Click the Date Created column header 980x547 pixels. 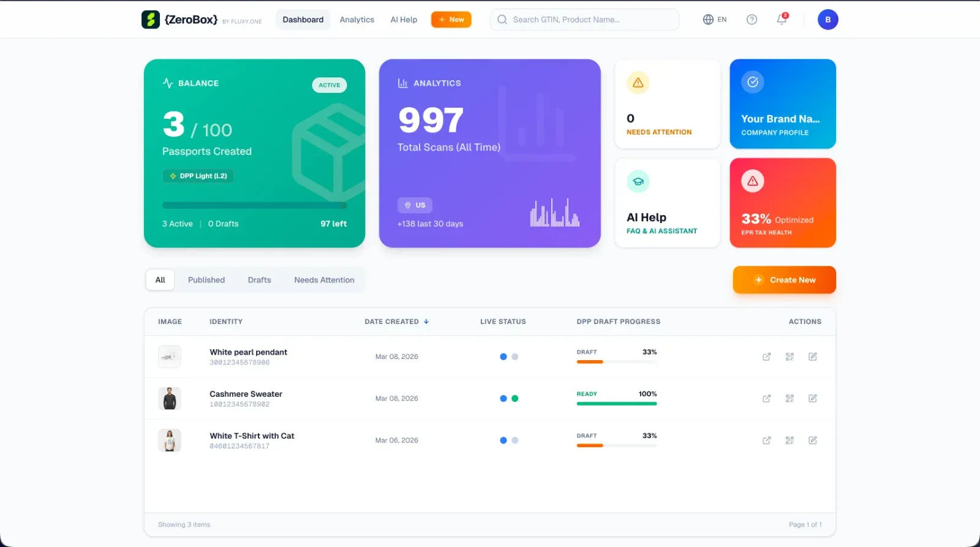[396, 322]
